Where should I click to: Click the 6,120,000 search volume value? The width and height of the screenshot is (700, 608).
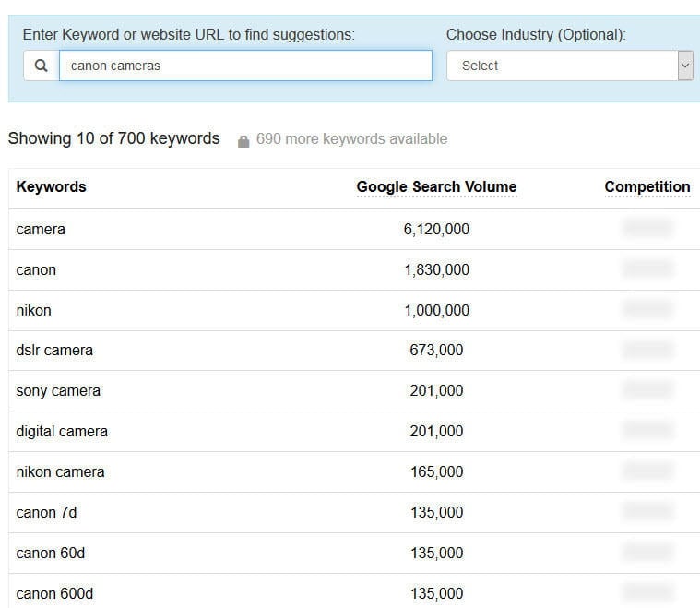point(436,229)
